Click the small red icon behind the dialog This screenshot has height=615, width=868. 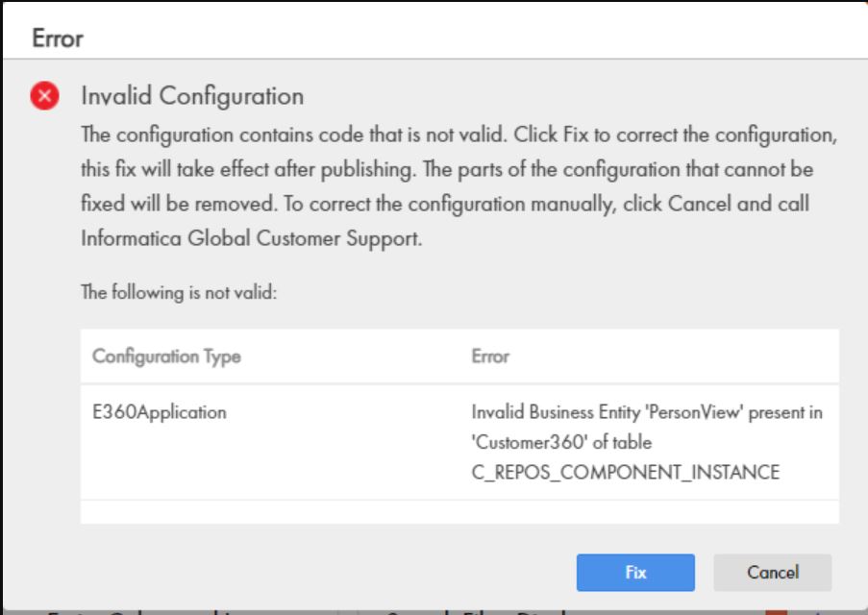pos(776,612)
